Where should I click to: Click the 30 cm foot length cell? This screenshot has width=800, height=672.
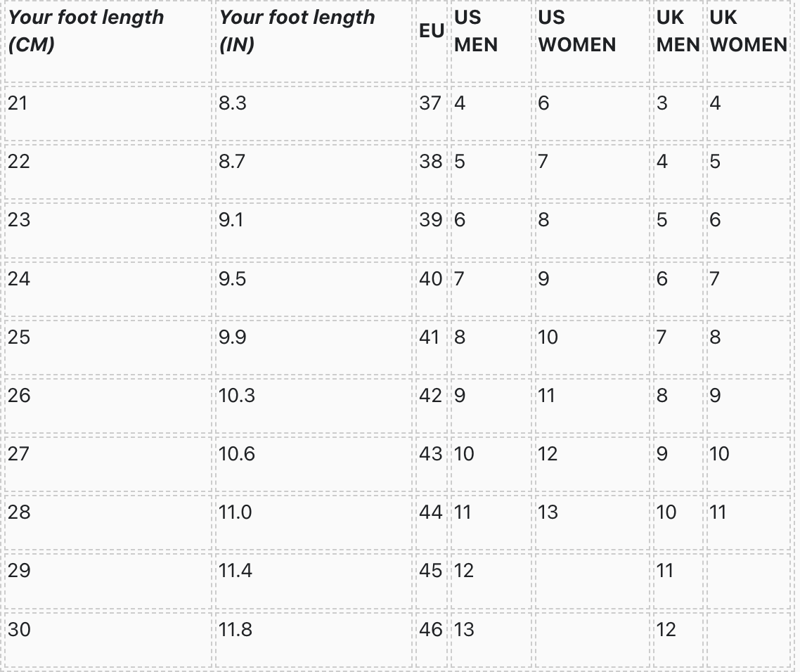[x=19, y=629]
